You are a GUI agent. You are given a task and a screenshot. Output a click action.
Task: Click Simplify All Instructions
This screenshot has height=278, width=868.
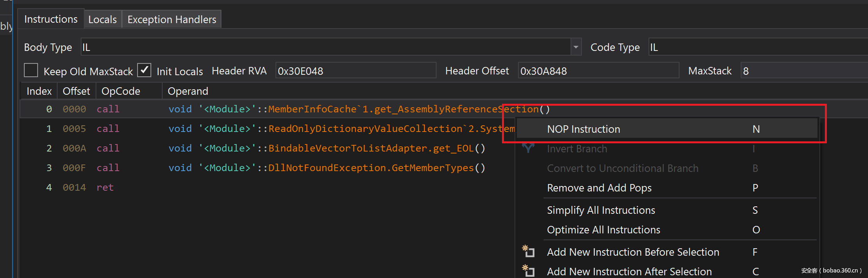[x=601, y=210]
